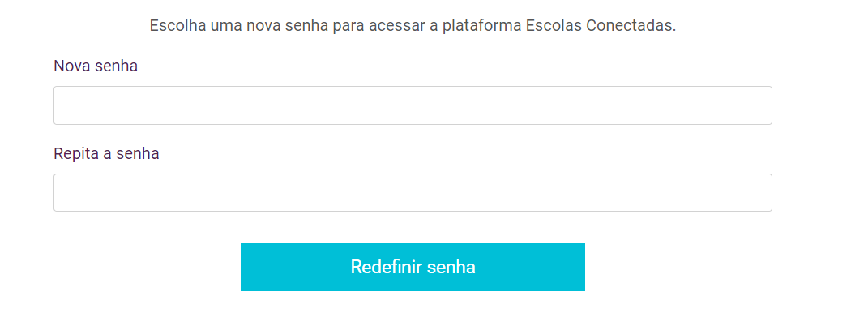Focus the Nova senha input field

click(x=413, y=105)
